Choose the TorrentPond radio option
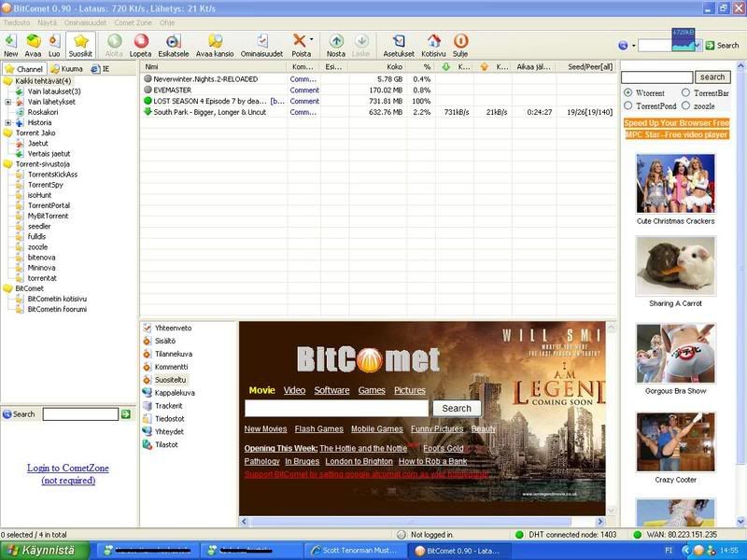The height and width of the screenshot is (560, 747). 627,106
